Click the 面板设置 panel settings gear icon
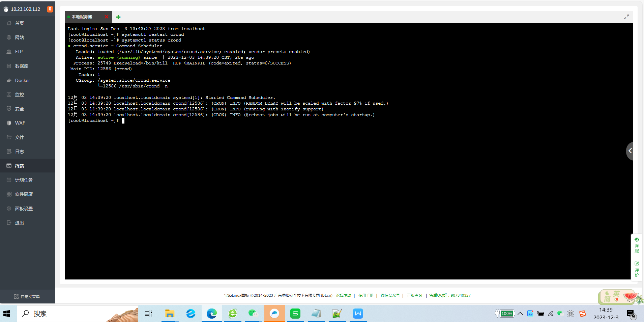 9,209
